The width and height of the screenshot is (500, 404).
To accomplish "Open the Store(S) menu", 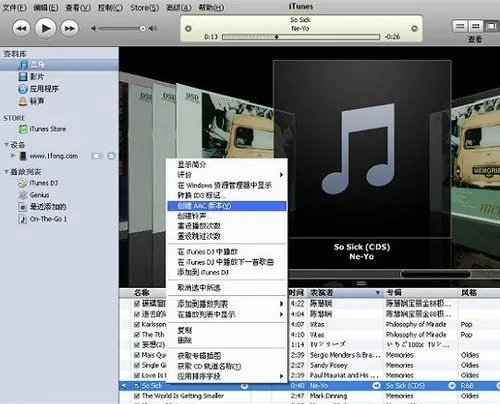I will tap(144, 7).
